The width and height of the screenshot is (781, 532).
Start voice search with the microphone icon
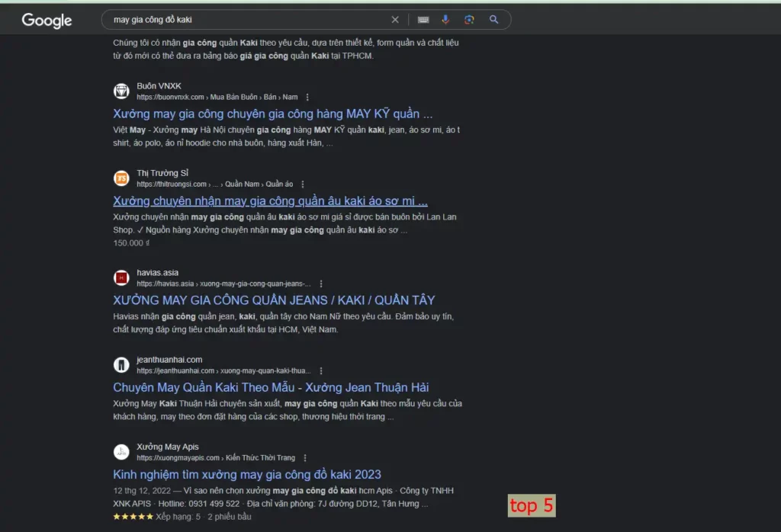[x=445, y=19]
